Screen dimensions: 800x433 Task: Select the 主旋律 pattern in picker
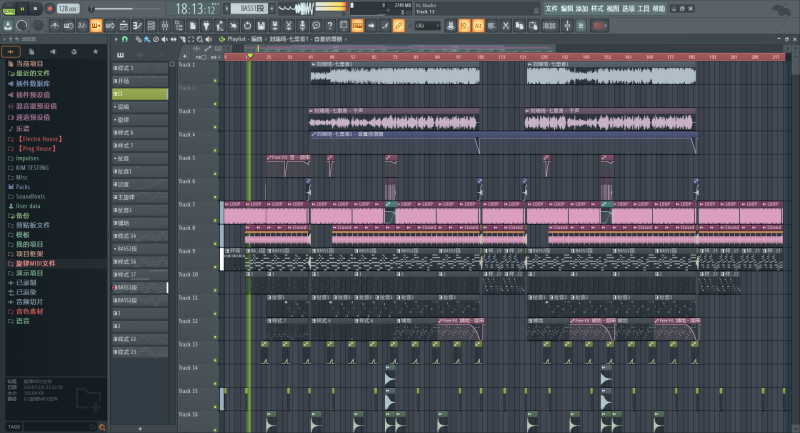(x=130, y=197)
